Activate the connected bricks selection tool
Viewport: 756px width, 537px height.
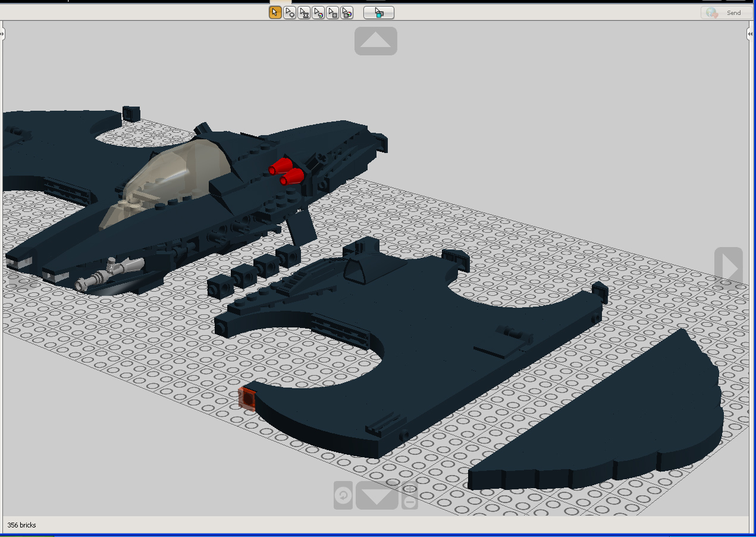304,13
